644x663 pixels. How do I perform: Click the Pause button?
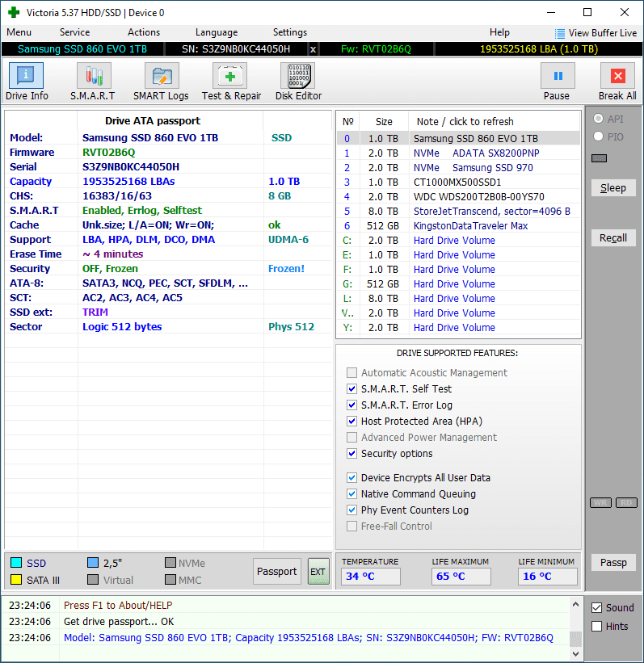(558, 82)
